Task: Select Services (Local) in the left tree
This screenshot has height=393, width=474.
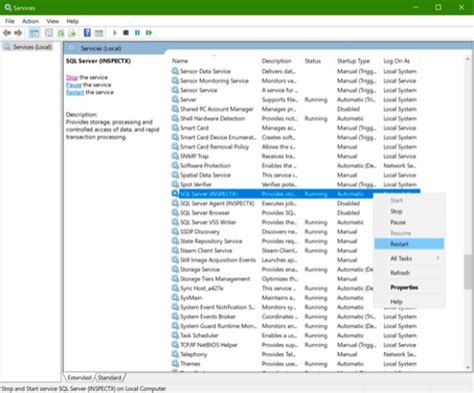Action: tap(32, 47)
